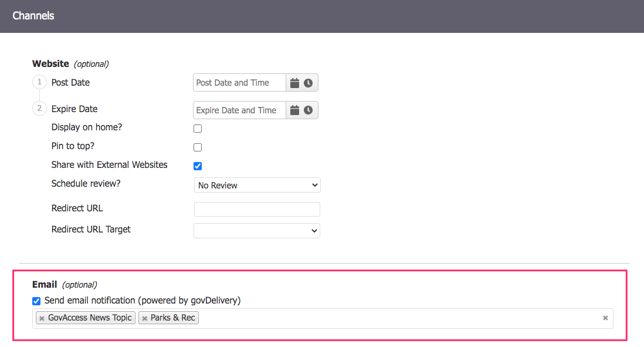This screenshot has width=644, height=347.
Task: Expand the Schedule review dropdown
Action: (257, 186)
